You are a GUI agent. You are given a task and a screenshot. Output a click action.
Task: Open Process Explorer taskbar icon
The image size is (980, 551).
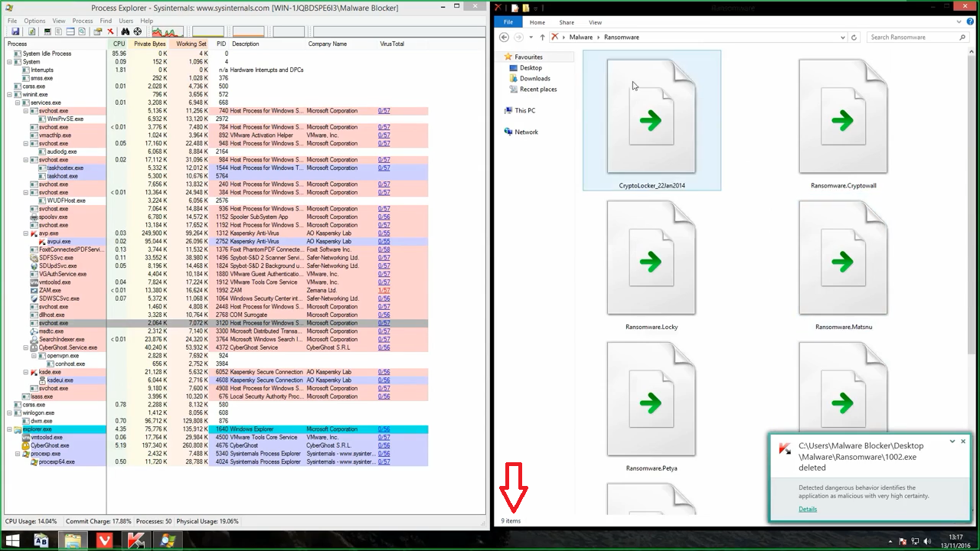click(168, 540)
